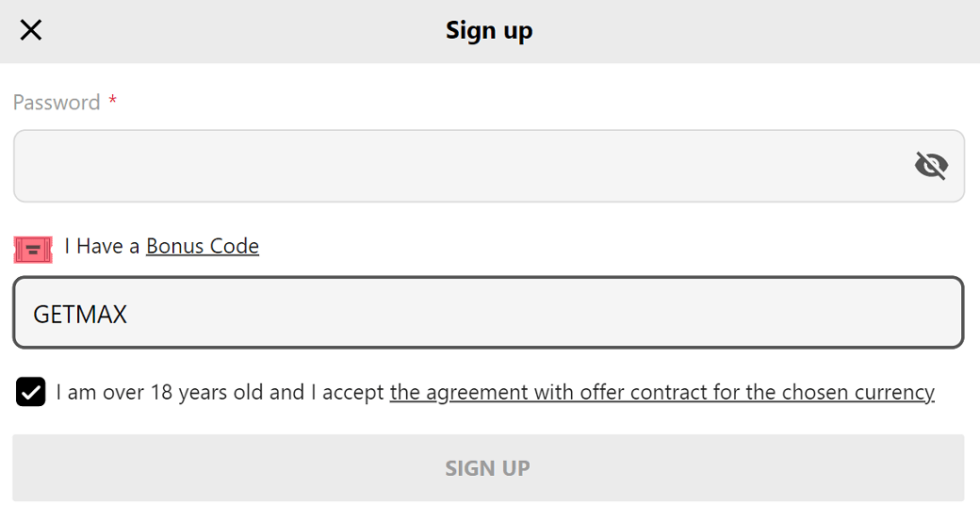Click the "I Have a" text

tap(102, 246)
